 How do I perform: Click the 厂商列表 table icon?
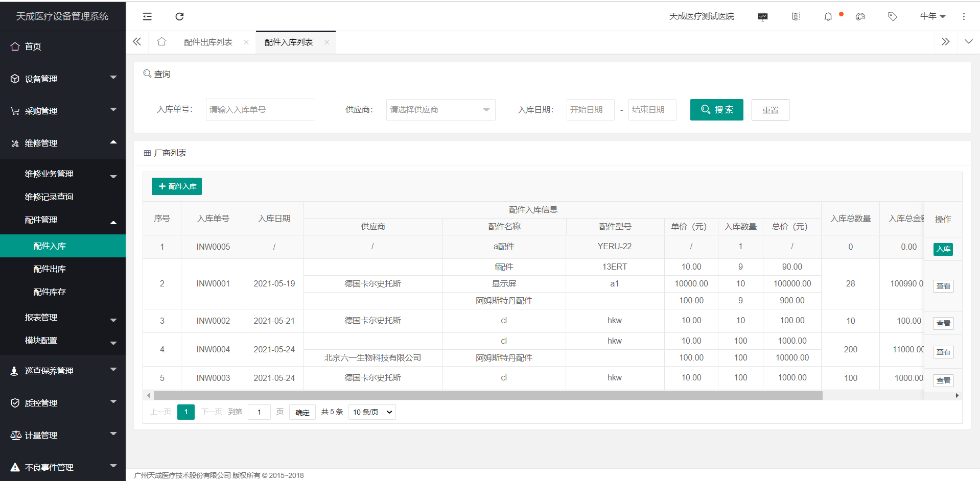[x=147, y=153]
